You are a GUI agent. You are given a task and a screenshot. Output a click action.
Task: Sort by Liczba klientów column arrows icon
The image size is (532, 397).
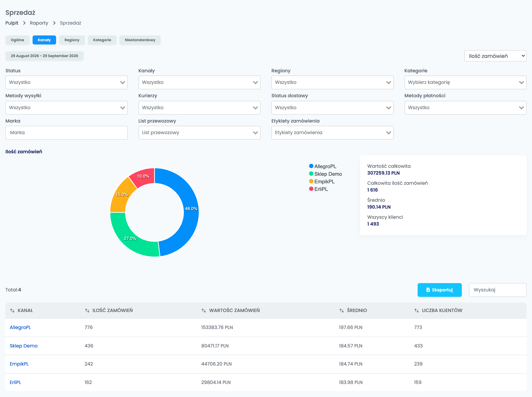tap(417, 310)
